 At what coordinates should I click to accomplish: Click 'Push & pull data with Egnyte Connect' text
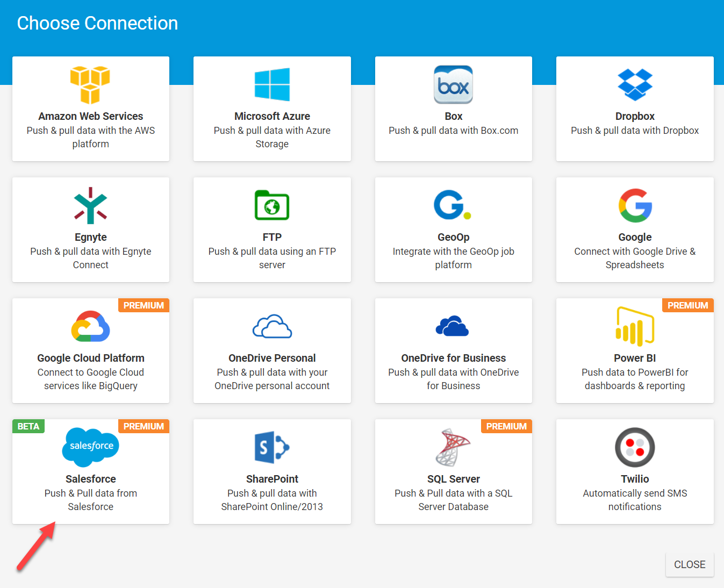[90, 258]
